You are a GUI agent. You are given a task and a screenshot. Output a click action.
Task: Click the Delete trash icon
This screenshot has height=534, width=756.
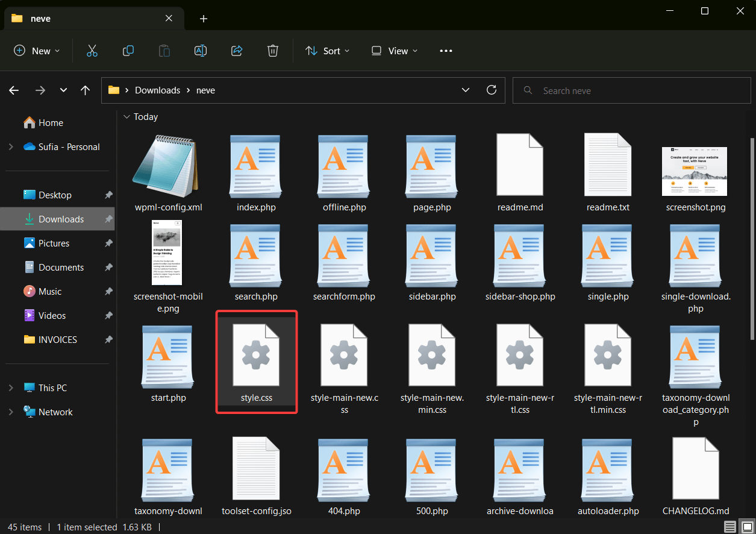point(273,51)
